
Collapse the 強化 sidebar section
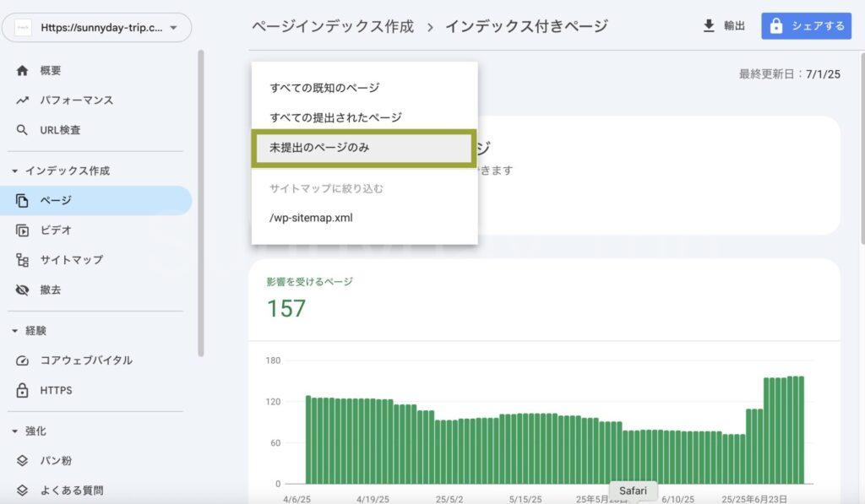point(15,431)
